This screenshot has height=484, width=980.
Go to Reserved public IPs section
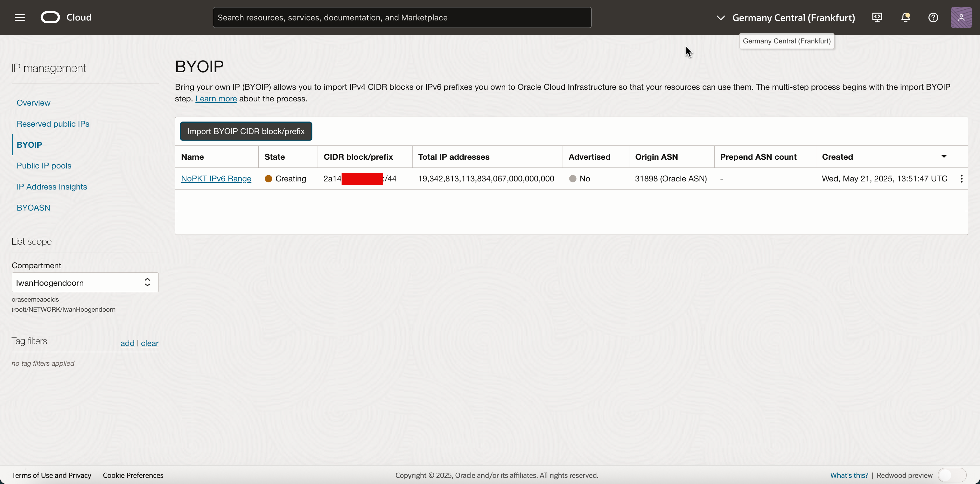coord(53,124)
